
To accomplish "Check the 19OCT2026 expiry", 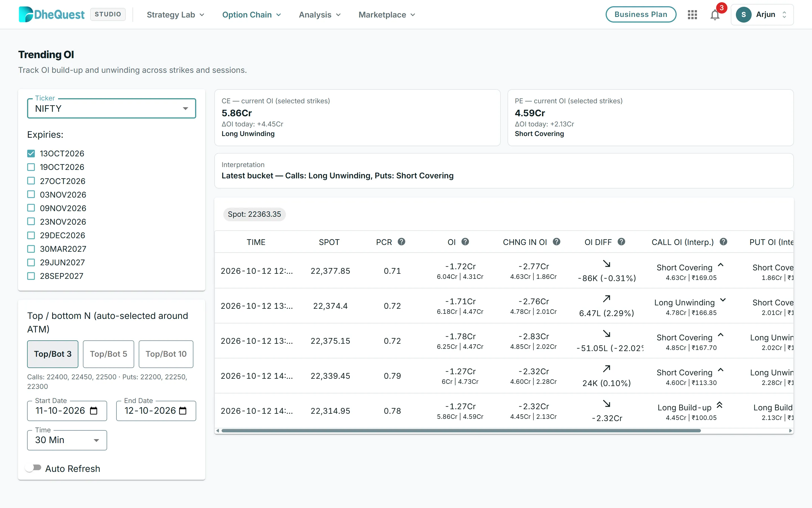I will click(x=31, y=167).
